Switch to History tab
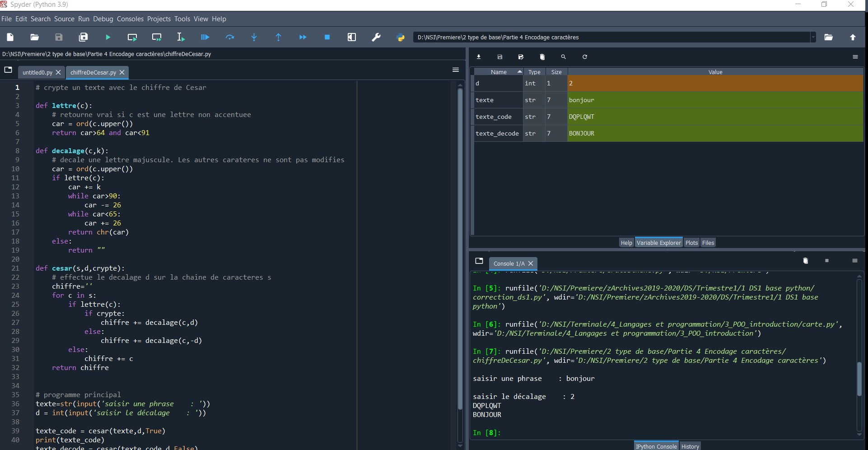Screen dimensions: 868x450 pos(690,446)
